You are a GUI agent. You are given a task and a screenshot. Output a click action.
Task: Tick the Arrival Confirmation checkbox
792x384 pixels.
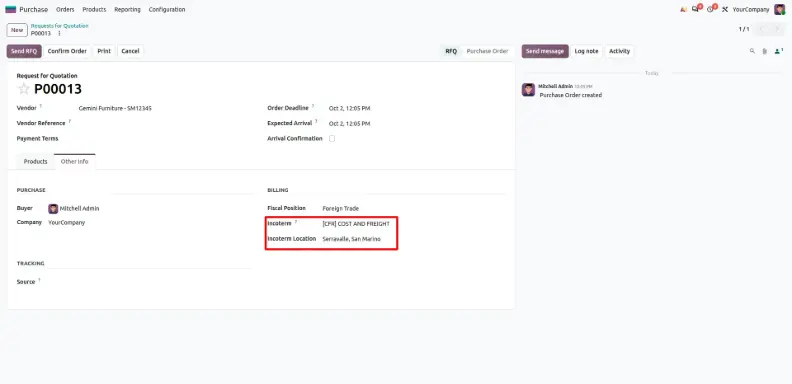coord(332,138)
